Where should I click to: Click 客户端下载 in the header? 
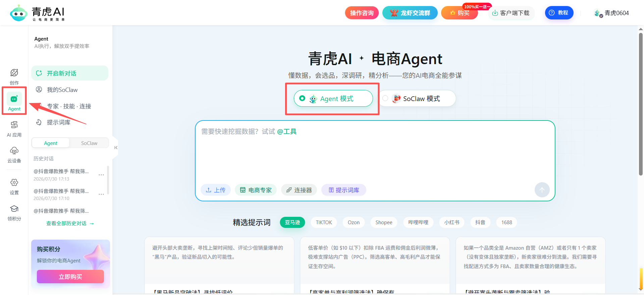pos(511,13)
